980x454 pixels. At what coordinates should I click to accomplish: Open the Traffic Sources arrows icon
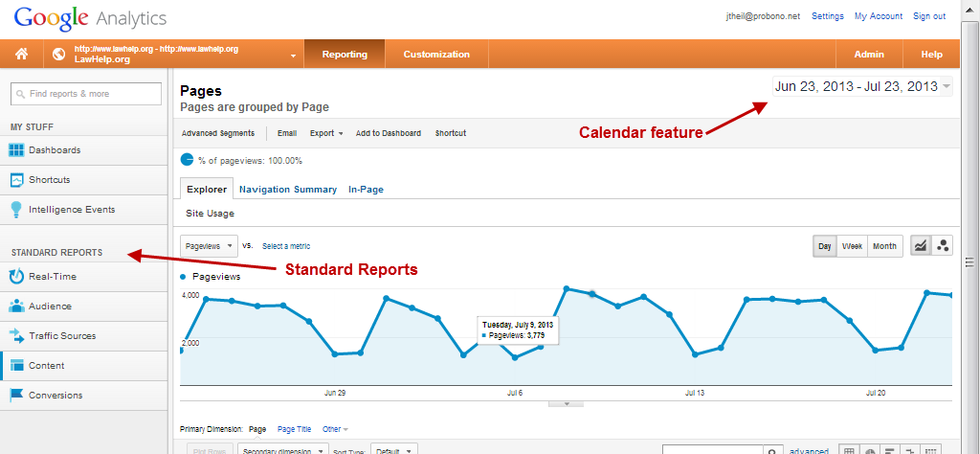(x=17, y=336)
